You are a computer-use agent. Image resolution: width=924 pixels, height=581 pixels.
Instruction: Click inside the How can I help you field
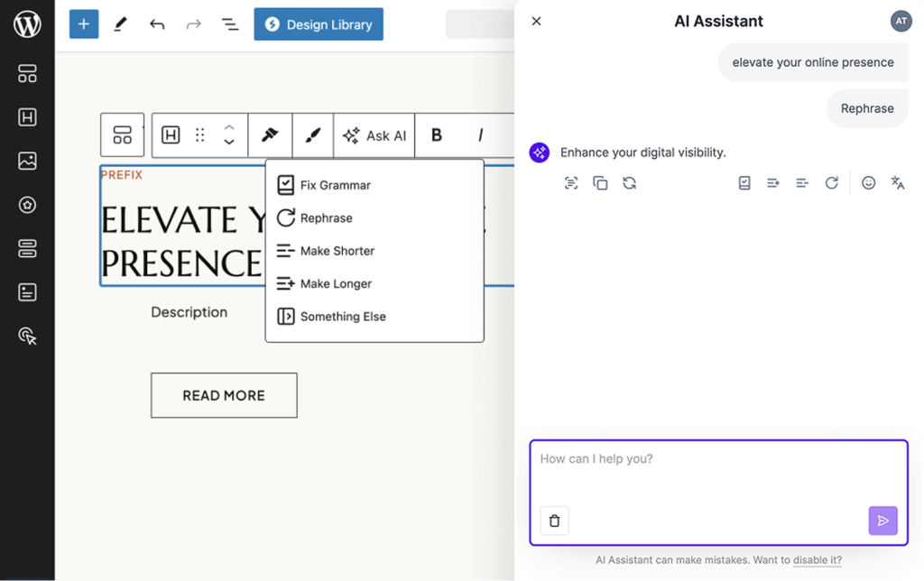(717, 469)
